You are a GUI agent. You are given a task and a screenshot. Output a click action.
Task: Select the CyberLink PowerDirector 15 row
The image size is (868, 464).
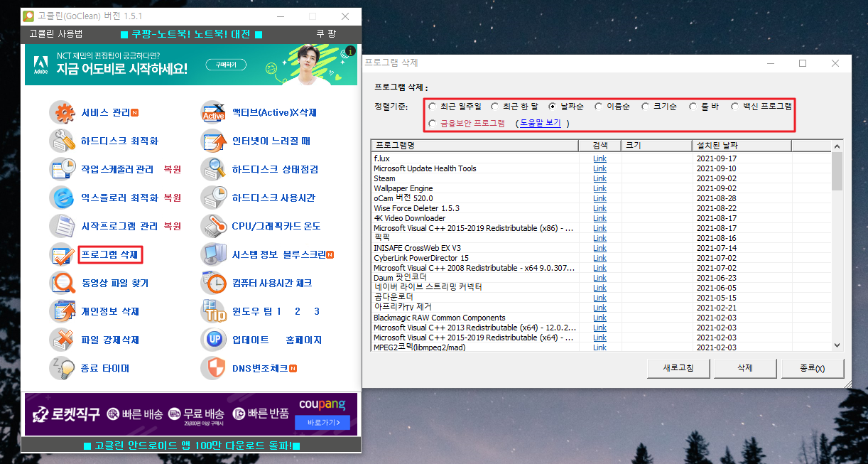[x=601, y=258]
